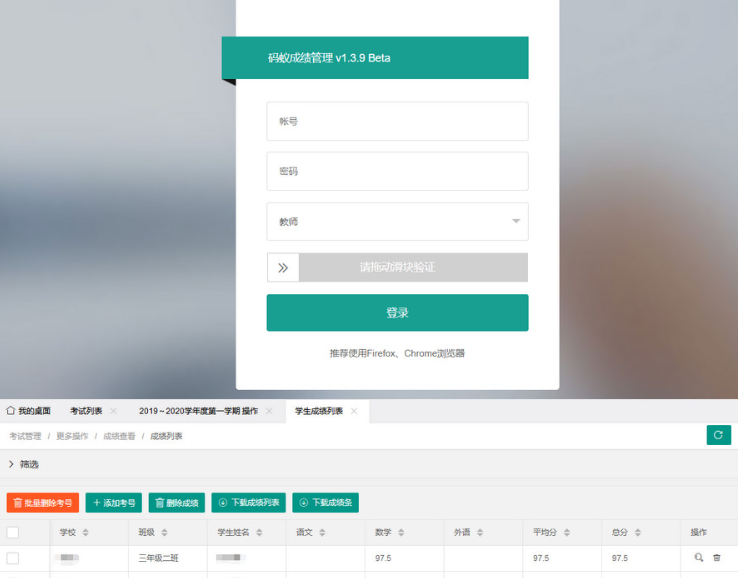Sort by 总分 column arrows

pos(639,533)
